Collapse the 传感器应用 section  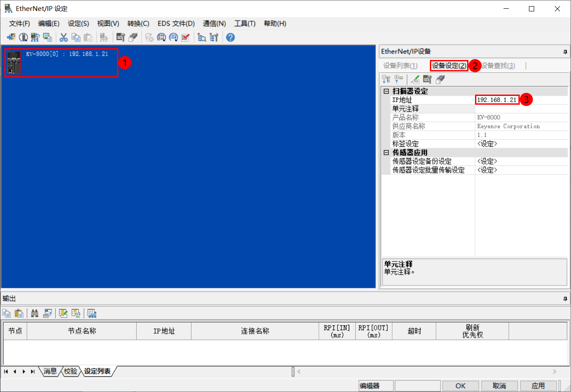pyautogui.click(x=386, y=152)
